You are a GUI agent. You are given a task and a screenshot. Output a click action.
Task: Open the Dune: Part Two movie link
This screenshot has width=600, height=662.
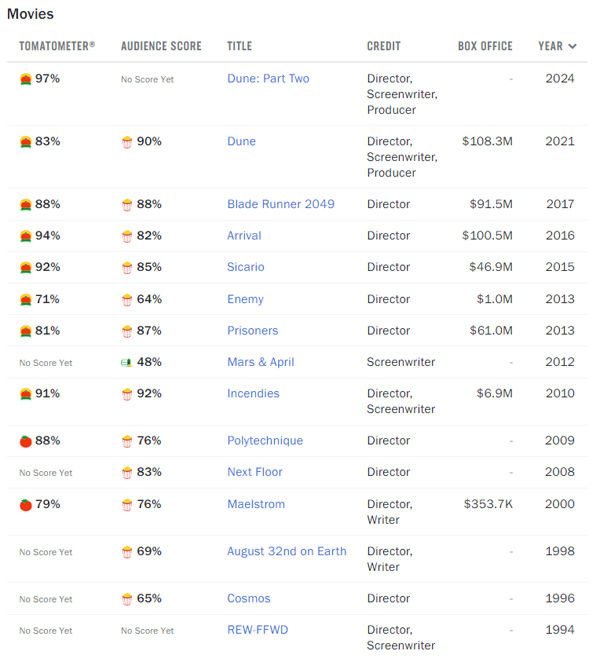point(268,79)
